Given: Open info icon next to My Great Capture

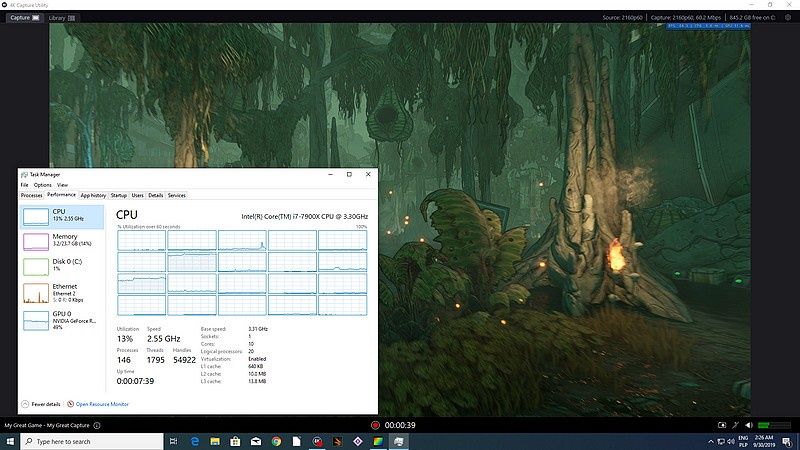Looking at the screenshot, I should 97,425.
